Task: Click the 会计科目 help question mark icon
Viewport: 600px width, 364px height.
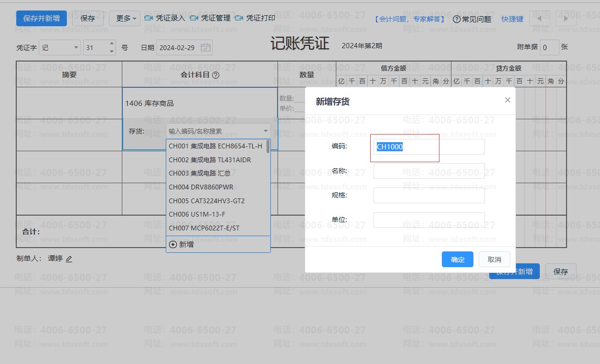Action: click(x=215, y=75)
